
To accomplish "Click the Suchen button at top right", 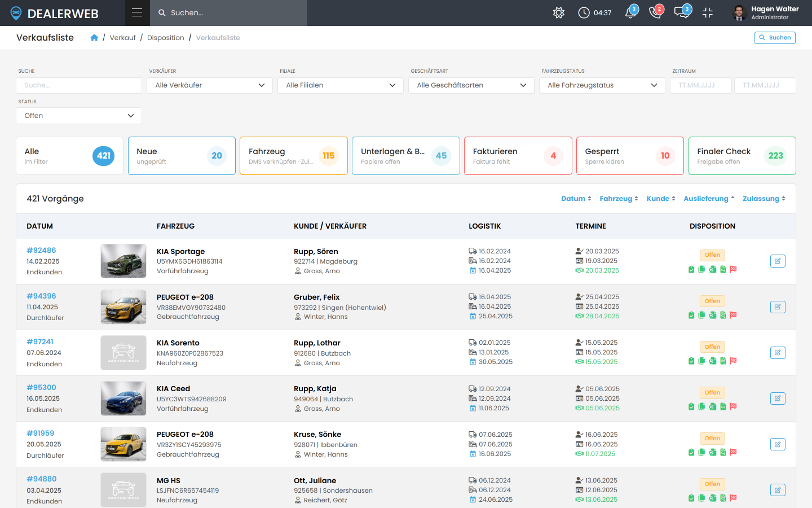I will 775,38.
